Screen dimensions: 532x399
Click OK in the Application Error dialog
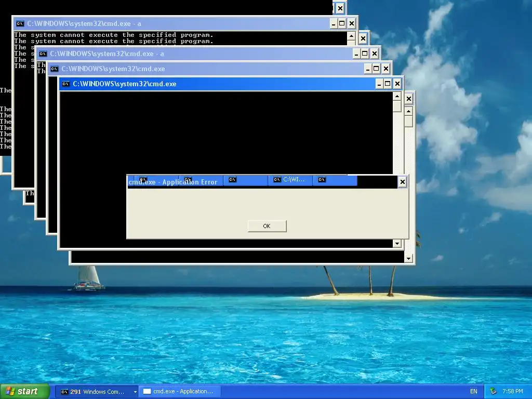267,226
